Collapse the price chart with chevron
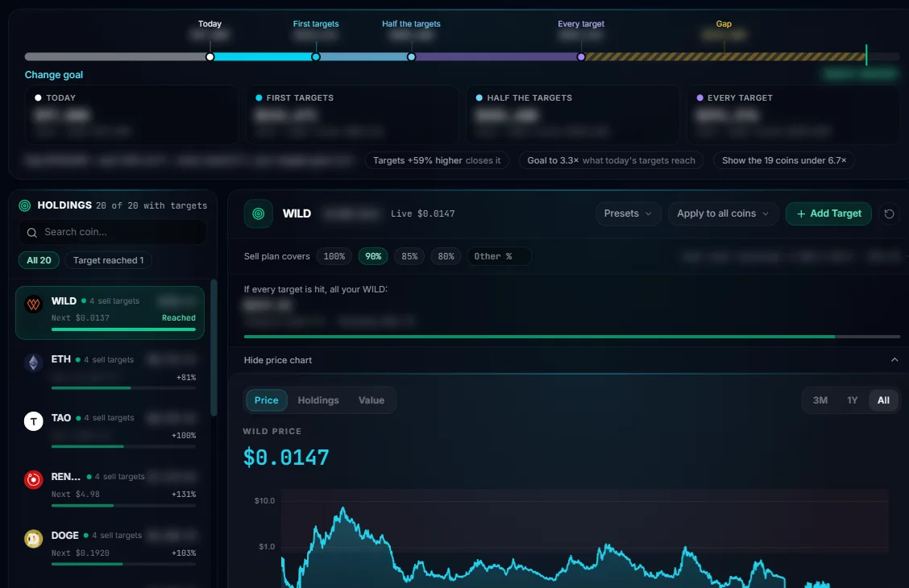Image resolution: width=909 pixels, height=588 pixels. (x=894, y=360)
